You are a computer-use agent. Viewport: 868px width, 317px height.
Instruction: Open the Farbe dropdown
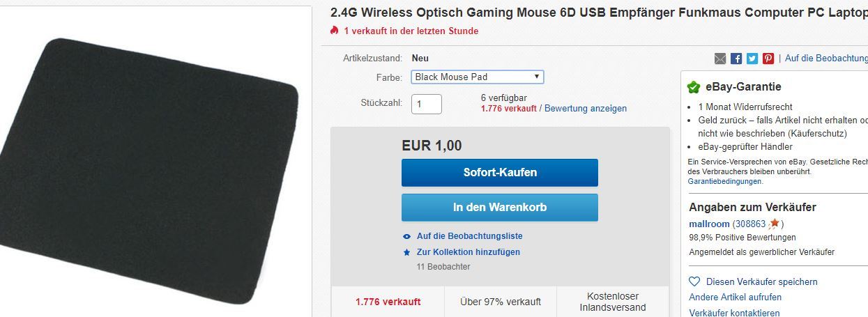[x=478, y=77]
